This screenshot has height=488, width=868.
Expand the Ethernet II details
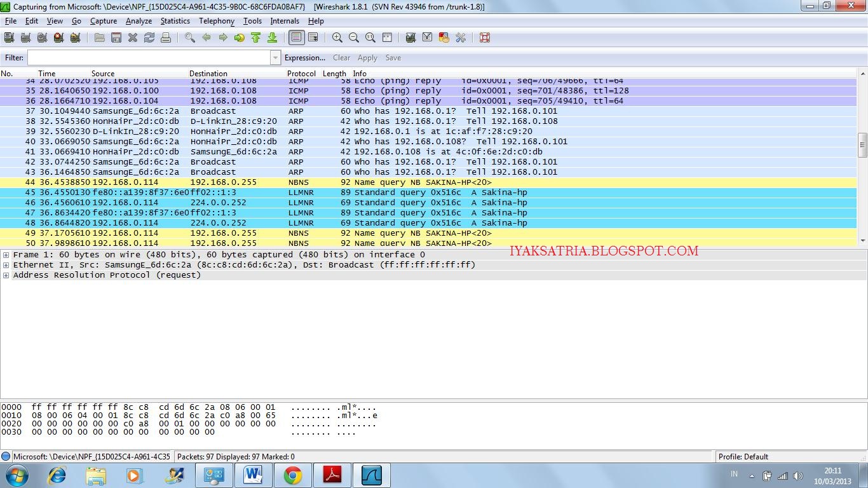click(6, 265)
